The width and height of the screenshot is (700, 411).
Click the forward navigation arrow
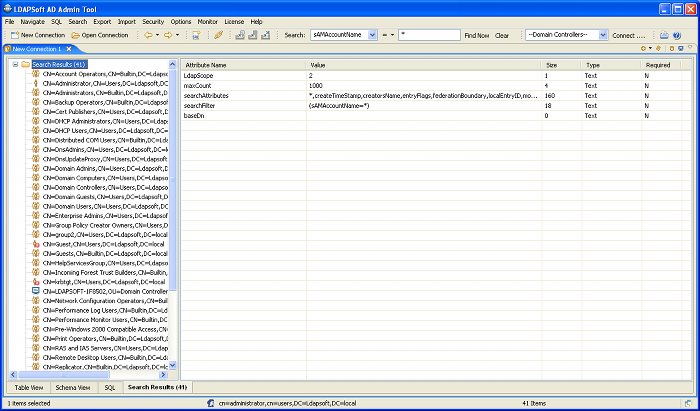(168, 35)
